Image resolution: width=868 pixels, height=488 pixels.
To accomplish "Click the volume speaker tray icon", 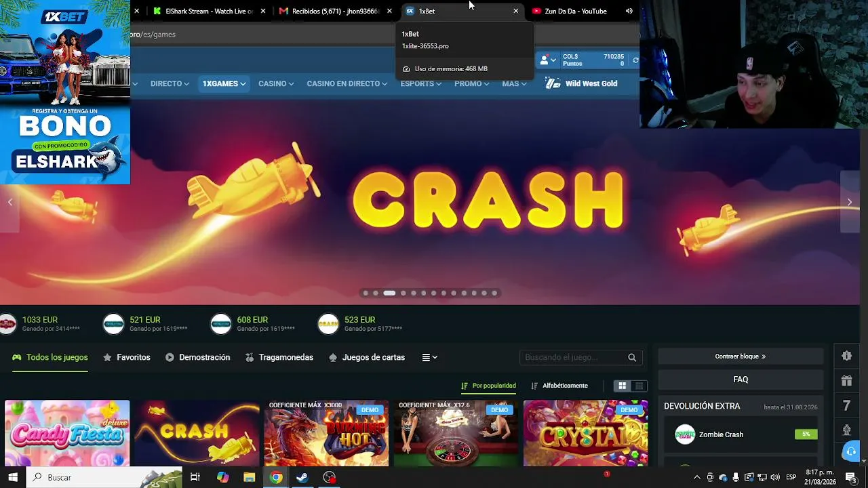I will 775,477.
